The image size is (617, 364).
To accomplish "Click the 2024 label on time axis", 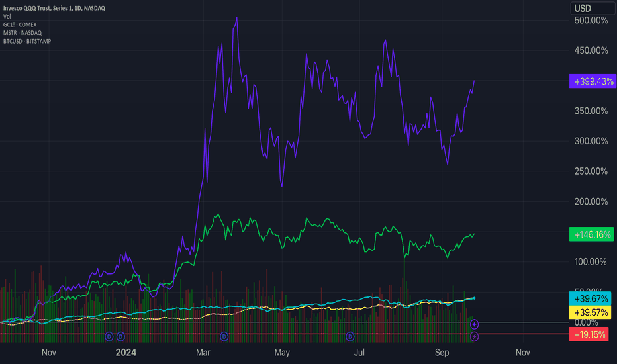I will [x=126, y=352].
